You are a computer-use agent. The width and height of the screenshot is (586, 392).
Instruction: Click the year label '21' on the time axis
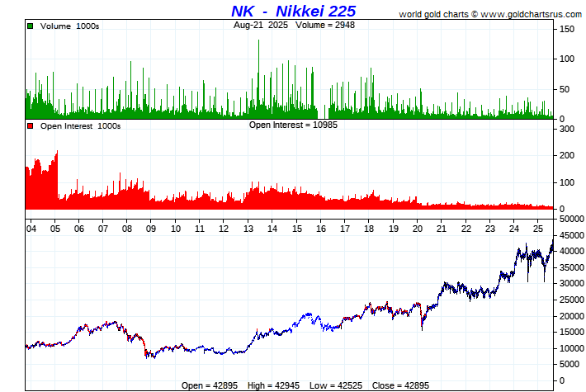click(x=442, y=229)
